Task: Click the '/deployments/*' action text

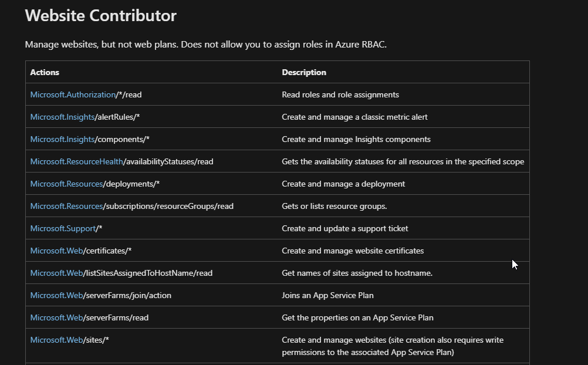Action: pyautogui.click(x=131, y=184)
